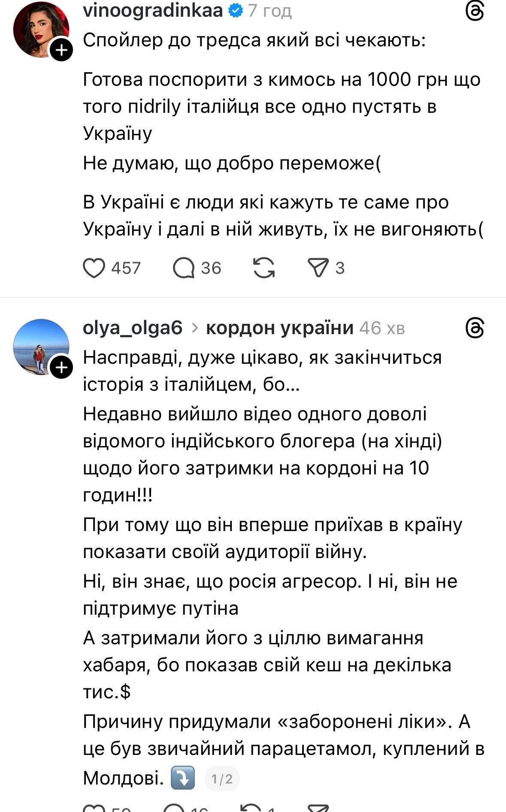
Task: Open the 'кордон україни' topic
Action: [280, 328]
